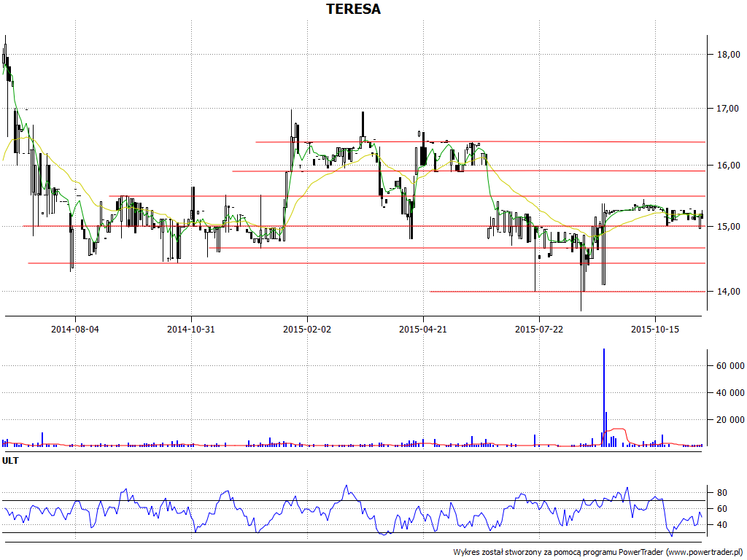
Task: Click the 15,00 price axis label
Action: coord(729,227)
